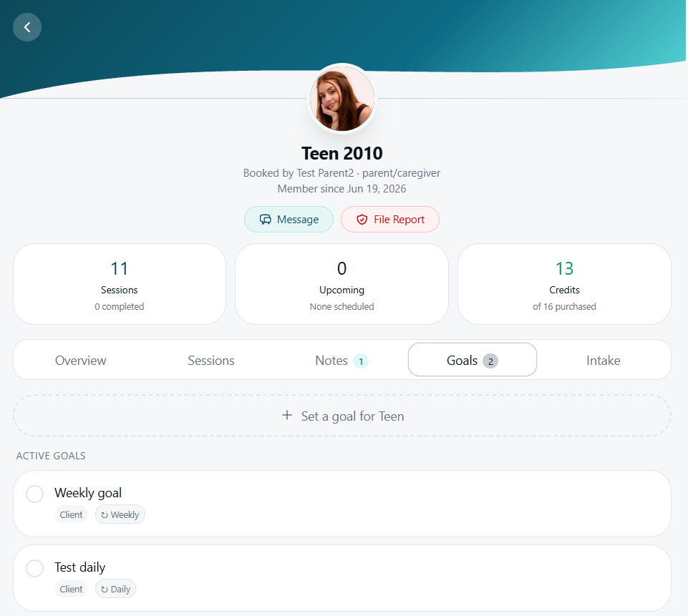688x616 pixels.
Task: Click the 'of 16 purchased' text
Action: point(564,306)
